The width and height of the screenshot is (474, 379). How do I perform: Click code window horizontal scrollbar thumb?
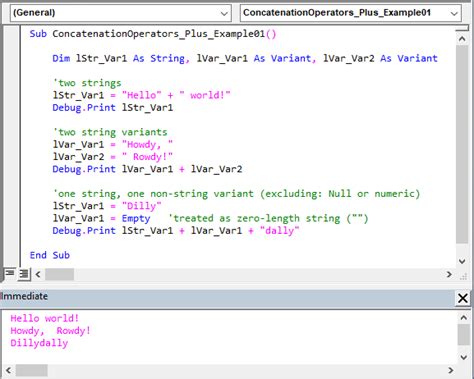click(59, 274)
